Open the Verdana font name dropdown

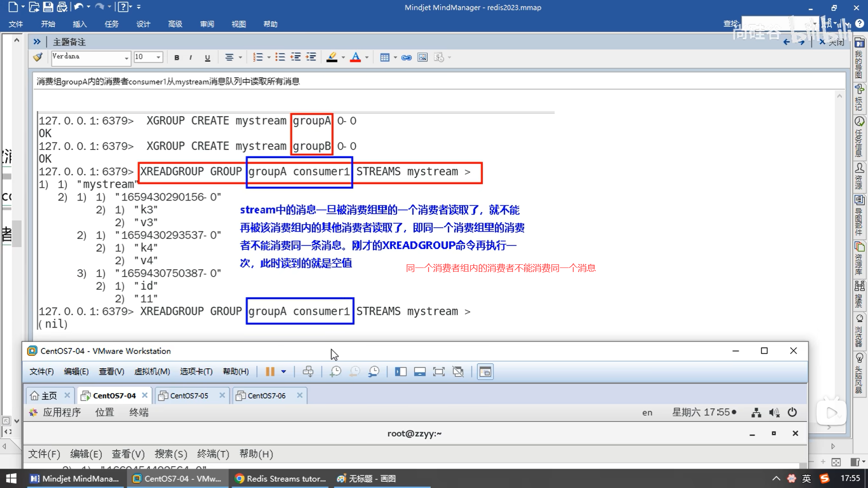127,58
